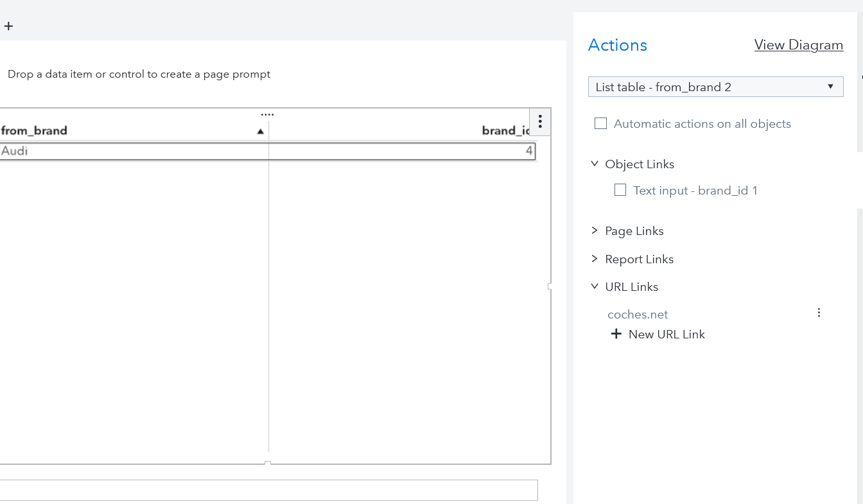Screen dimensions: 863x504
Task: Click the add new page plus icon
Action: point(8,26)
